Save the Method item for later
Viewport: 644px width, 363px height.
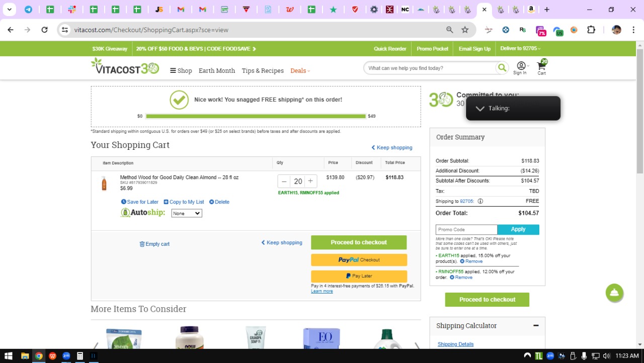point(140,202)
